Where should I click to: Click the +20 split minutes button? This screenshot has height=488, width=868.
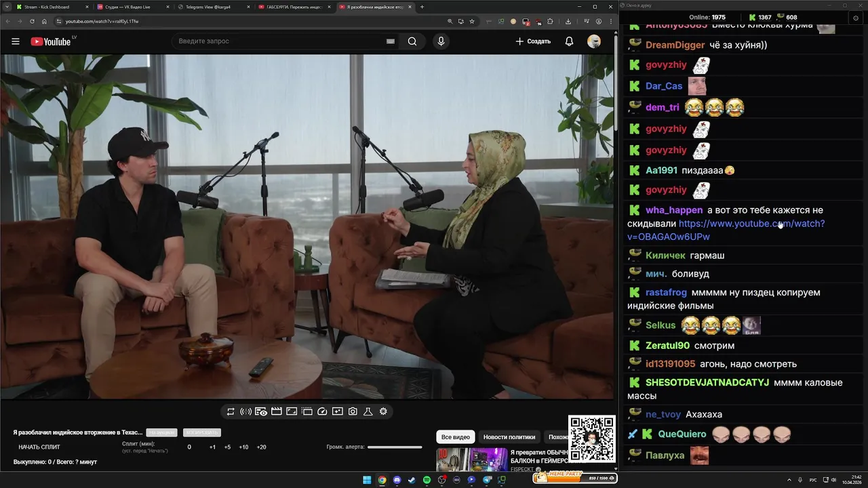coord(261,447)
